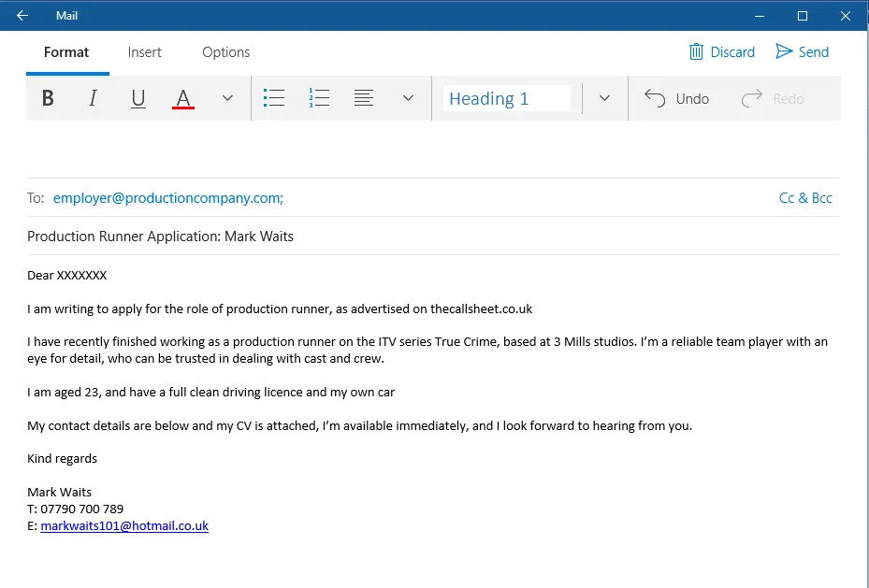Show the Cc & Bcc fields
869x588 pixels.
(805, 197)
